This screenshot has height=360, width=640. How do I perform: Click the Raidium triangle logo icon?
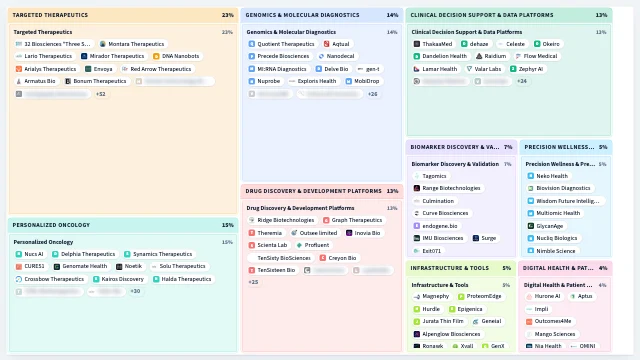pyautogui.click(x=479, y=56)
